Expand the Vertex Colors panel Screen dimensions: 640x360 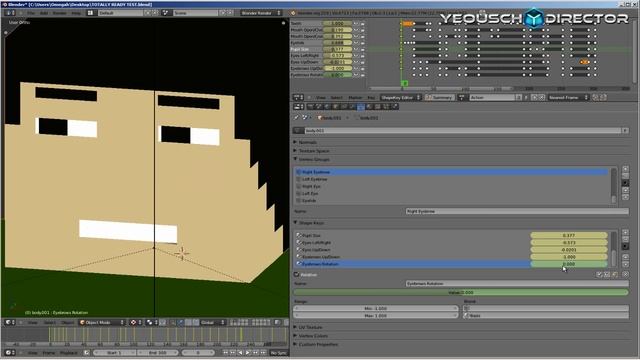click(296, 336)
